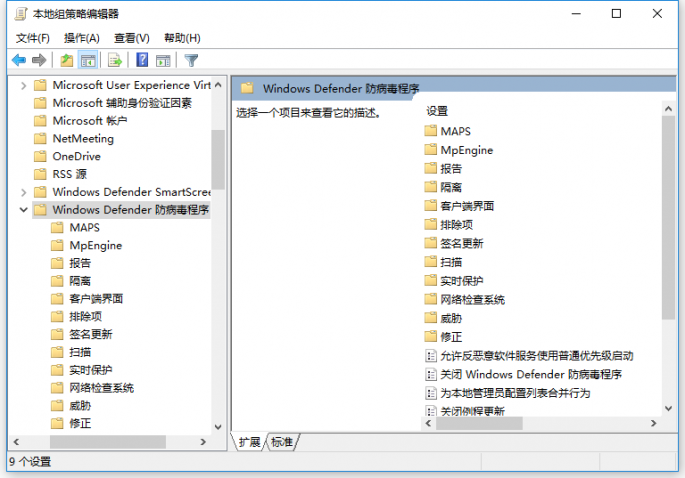Toggle the action pane toolbar icon
Screen dimensions: 685x478
coord(163,60)
